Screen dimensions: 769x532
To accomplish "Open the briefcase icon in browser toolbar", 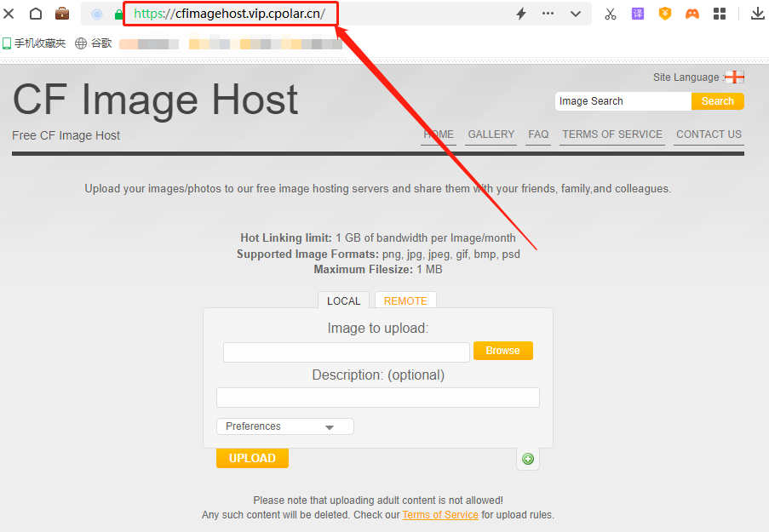I will click(62, 14).
